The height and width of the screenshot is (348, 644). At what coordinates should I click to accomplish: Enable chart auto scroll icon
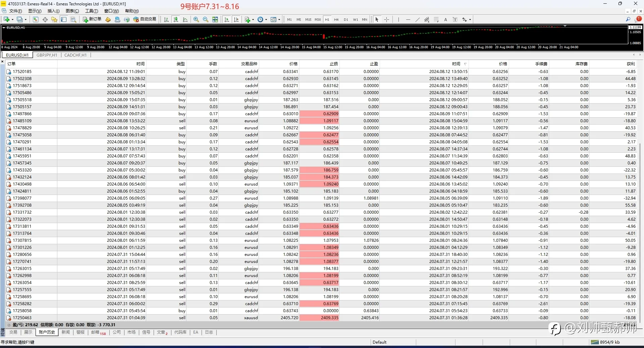(227, 19)
